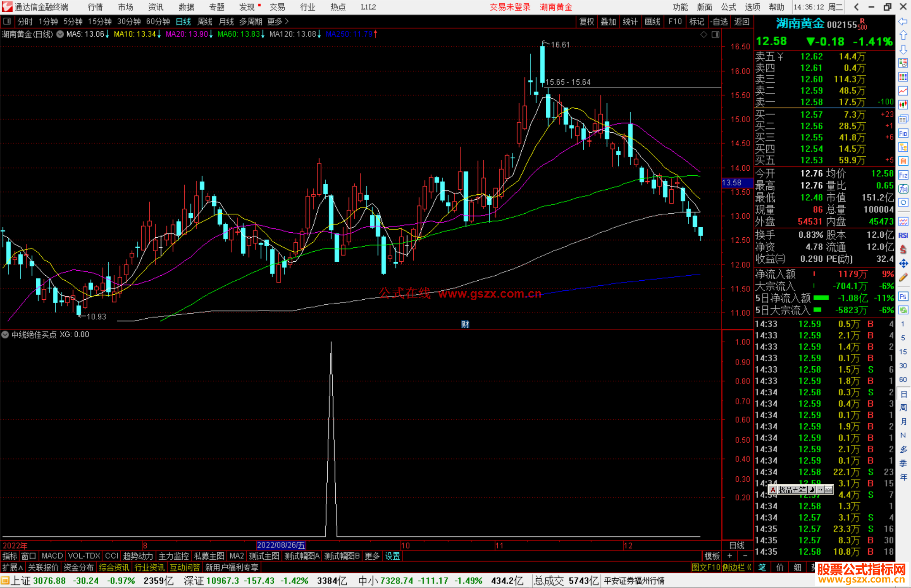Toggle the 中线绝佳买点 sub-indicator circle button

[x=5, y=335]
